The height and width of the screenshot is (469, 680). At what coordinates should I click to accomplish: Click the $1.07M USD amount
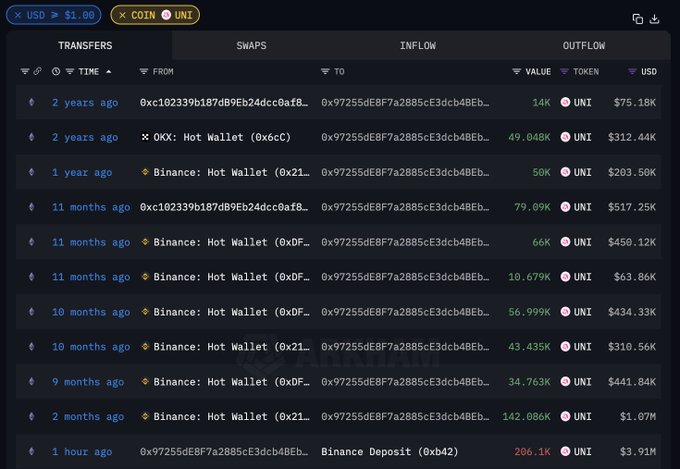(638, 417)
